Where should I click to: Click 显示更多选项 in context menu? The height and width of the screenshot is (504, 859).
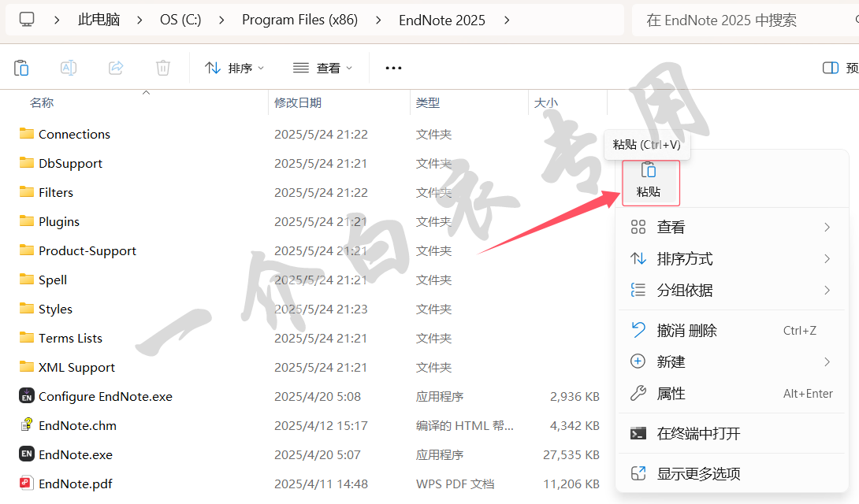pos(698,473)
